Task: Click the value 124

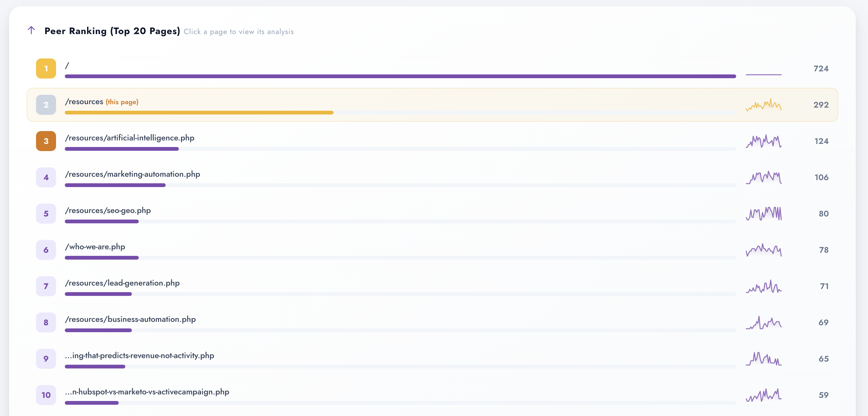Action: pyautogui.click(x=822, y=141)
